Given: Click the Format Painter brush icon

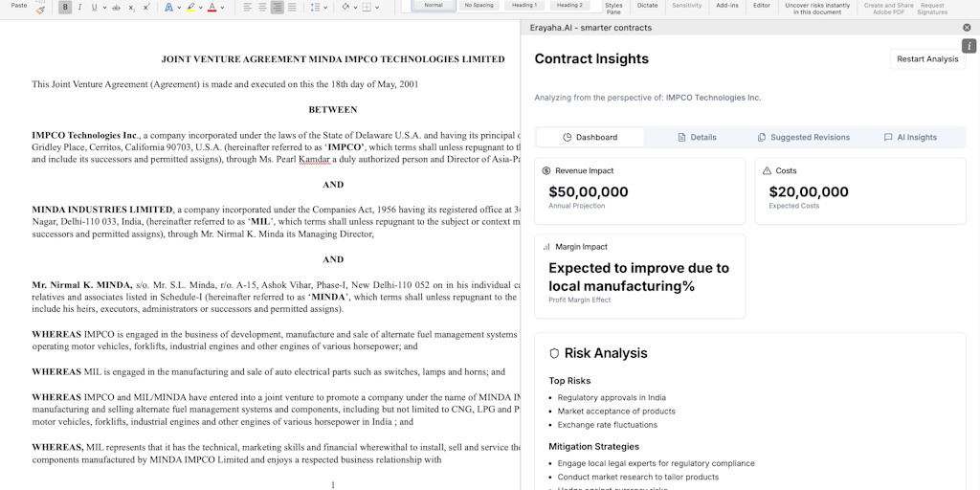Looking at the screenshot, I should pyautogui.click(x=40, y=10).
